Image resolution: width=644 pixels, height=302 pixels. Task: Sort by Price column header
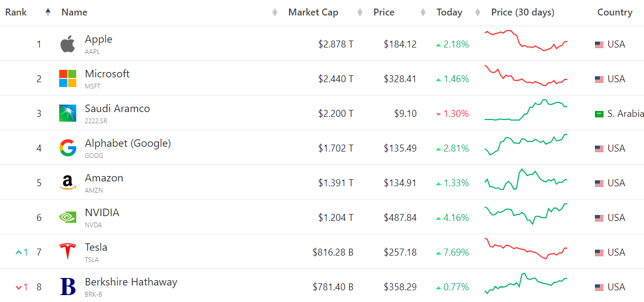384,12
